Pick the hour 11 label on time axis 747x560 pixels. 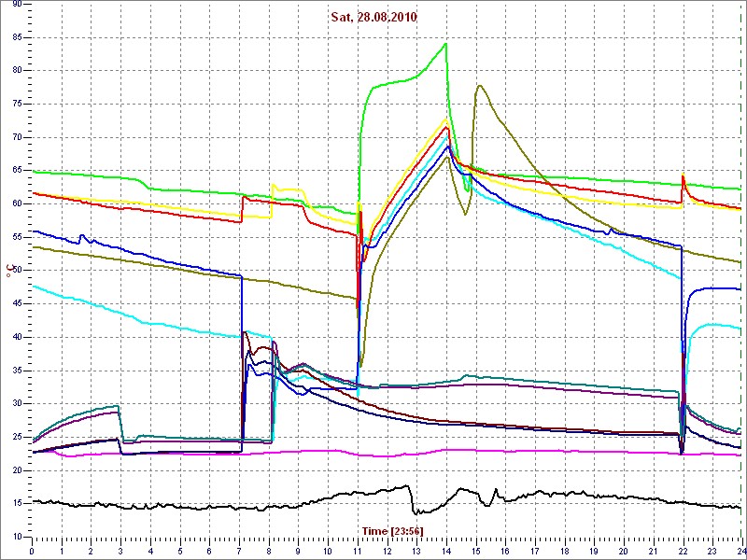click(357, 550)
